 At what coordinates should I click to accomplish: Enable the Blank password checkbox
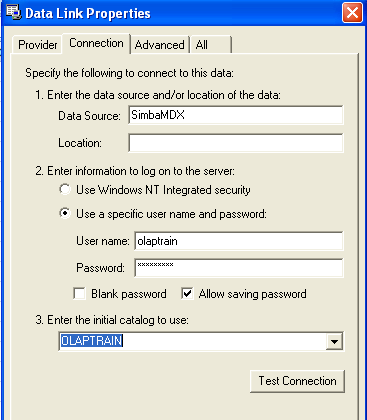point(79,294)
